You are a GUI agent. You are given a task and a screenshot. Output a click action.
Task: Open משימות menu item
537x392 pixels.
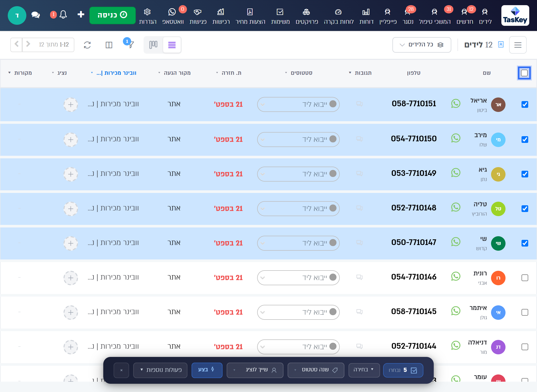tap(280, 16)
